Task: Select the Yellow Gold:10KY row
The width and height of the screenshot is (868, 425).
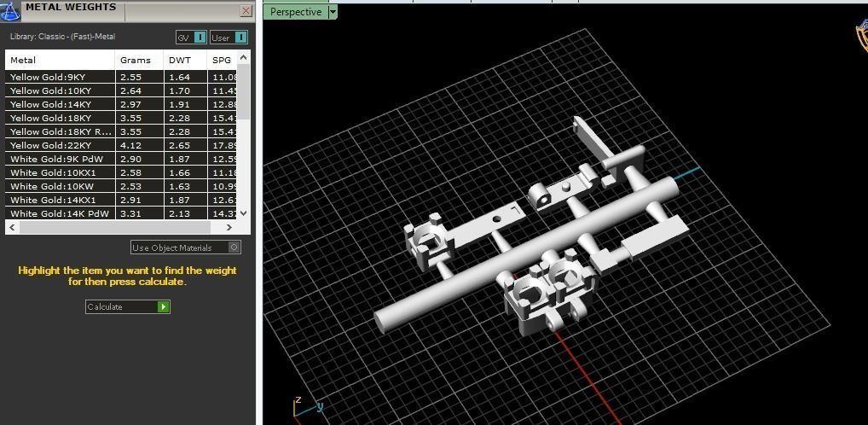Action: coord(121,90)
